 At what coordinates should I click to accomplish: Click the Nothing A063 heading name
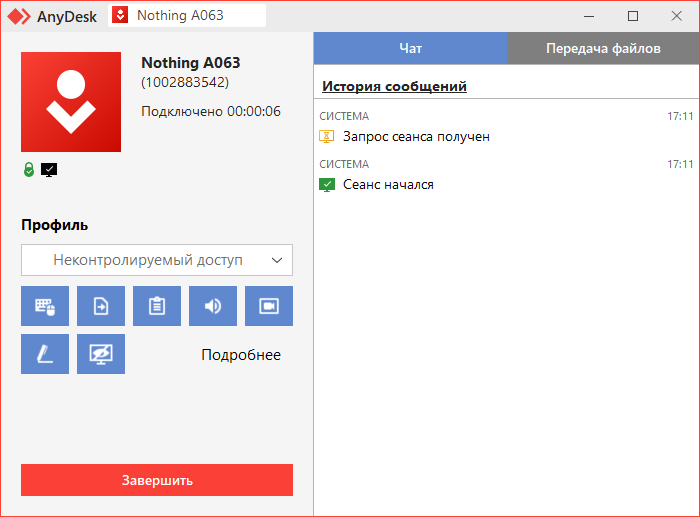191,63
